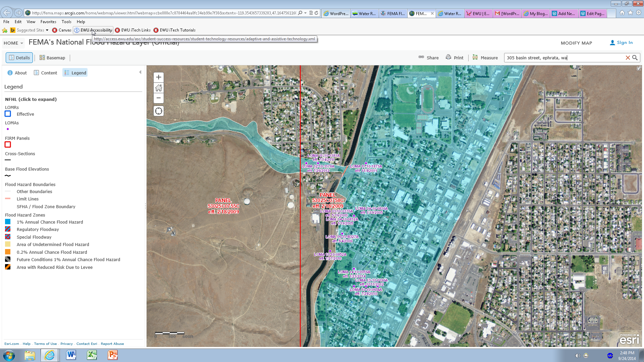Open File Explorer from taskbar
644x362 pixels.
coord(30,355)
